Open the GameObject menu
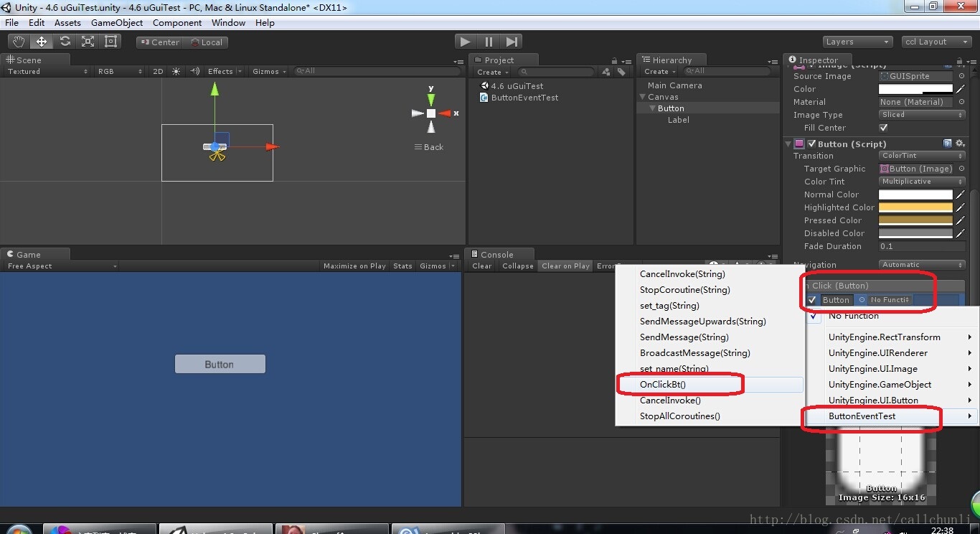 [x=116, y=22]
